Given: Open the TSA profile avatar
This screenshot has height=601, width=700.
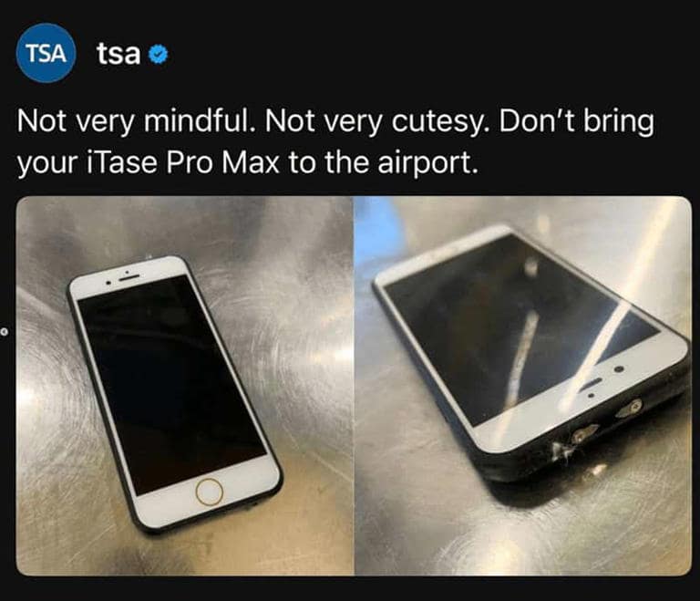Looking at the screenshot, I should (x=46, y=53).
